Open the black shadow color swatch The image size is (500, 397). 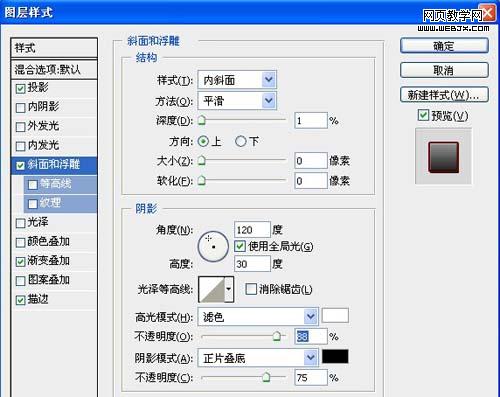335,356
